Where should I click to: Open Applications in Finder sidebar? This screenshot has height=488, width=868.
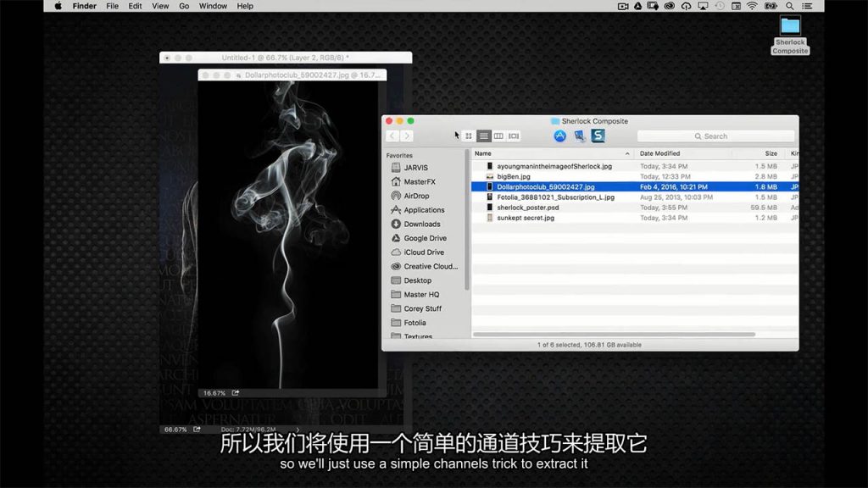[x=425, y=210]
